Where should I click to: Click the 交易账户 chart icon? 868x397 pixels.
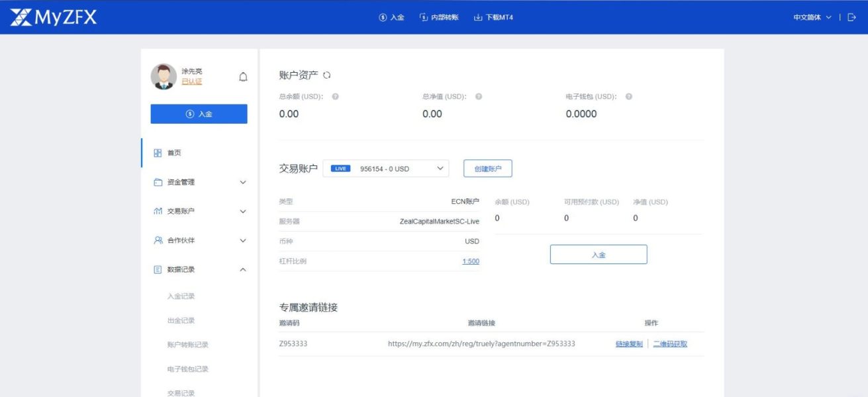158,211
